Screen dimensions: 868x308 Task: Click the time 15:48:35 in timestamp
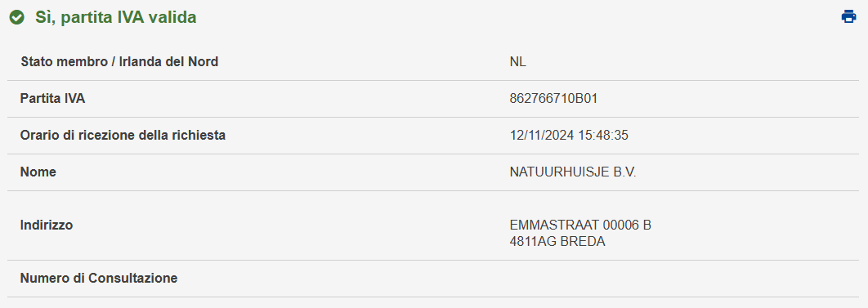coord(603,136)
